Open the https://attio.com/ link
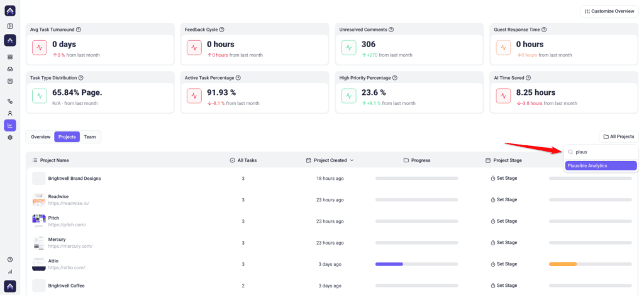The height and width of the screenshot is (295, 644). click(x=67, y=267)
